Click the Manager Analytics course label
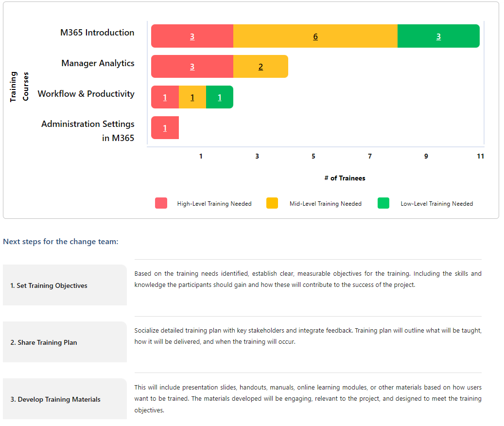 tap(98, 63)
